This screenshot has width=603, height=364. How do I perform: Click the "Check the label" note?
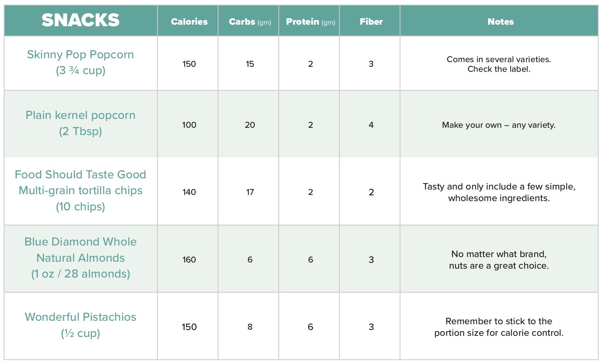point(499,69)
